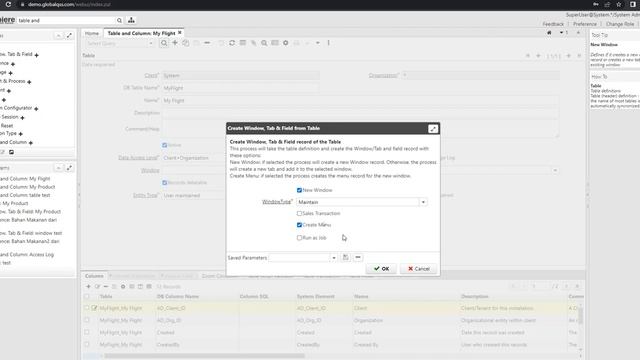Click the search magnifier next to global search
640x360 pixels.
click(x=119, y=20)
